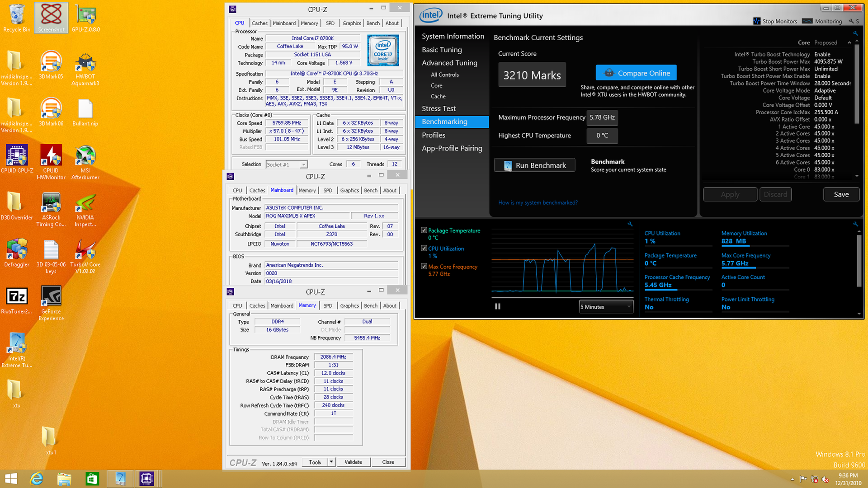The width and height of the screenshot is (868, 488).
Task: Click the Close button in CPU-Z
Action: tap(388, 462)
